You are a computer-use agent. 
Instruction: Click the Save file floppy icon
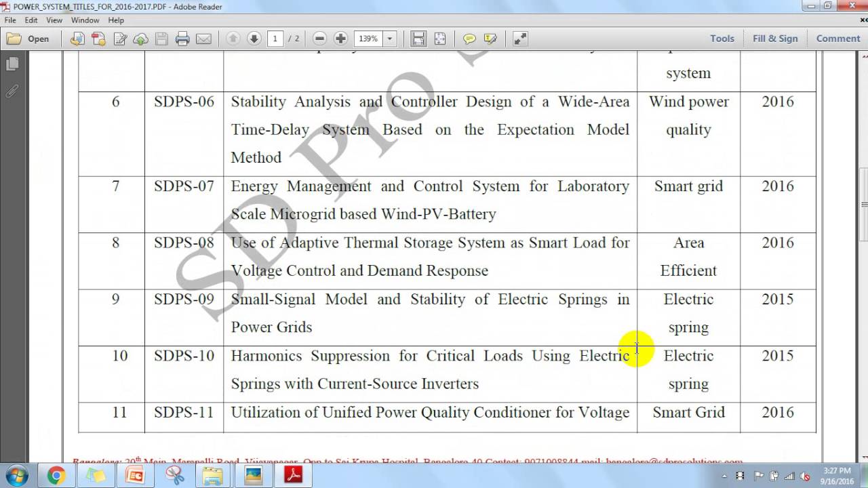tap(161, 39)
